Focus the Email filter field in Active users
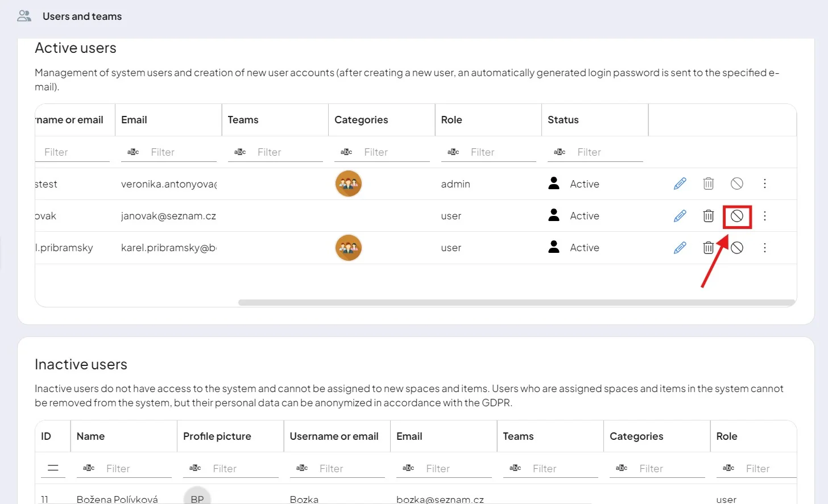Image resolution: width=828 pixels, height=504 pixels. click(182, 152)
